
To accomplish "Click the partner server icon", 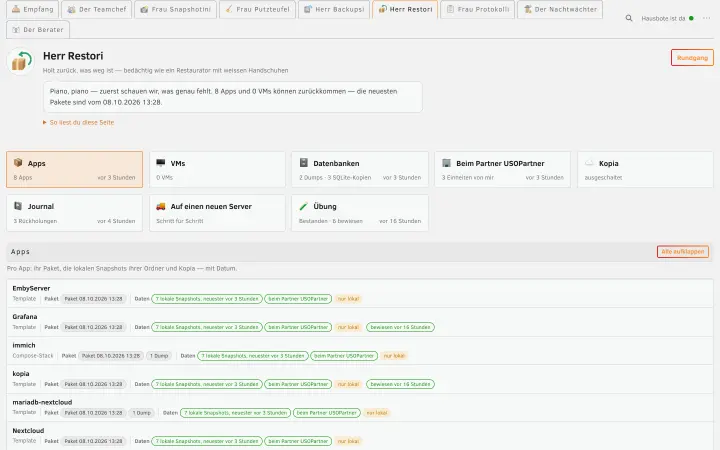I will pos(446,163).
